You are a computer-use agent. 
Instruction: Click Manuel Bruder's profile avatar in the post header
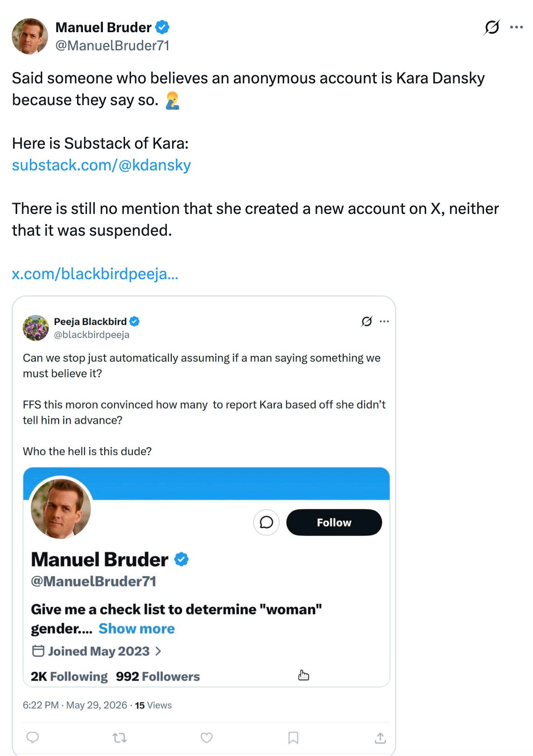click(x=30, y=36)
